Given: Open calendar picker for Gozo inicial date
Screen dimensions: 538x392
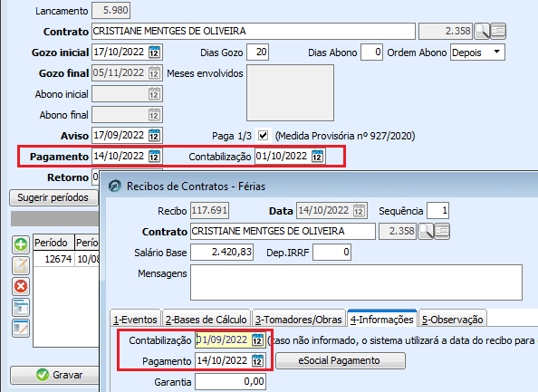Looking at the screenshot, I should (x=154, y=53).
